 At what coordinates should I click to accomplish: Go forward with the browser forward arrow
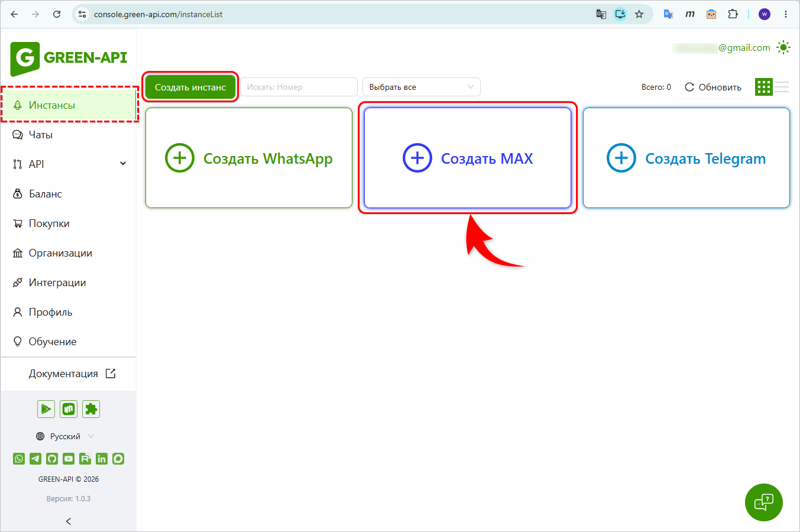point(35,14)
